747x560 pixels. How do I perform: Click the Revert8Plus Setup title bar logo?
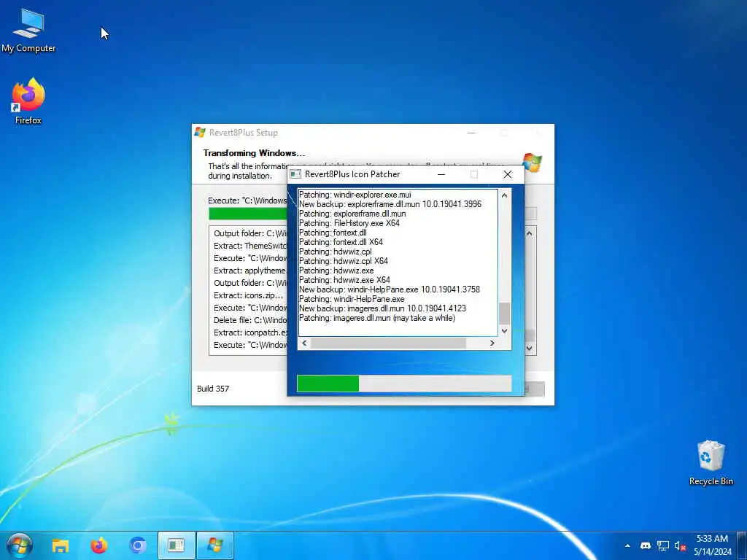[x=200, y=133]
